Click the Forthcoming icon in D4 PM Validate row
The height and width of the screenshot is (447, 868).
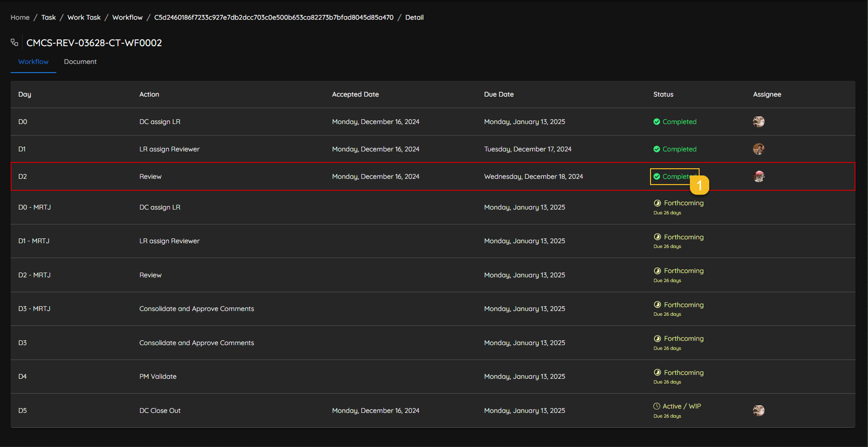click(657, 372)
